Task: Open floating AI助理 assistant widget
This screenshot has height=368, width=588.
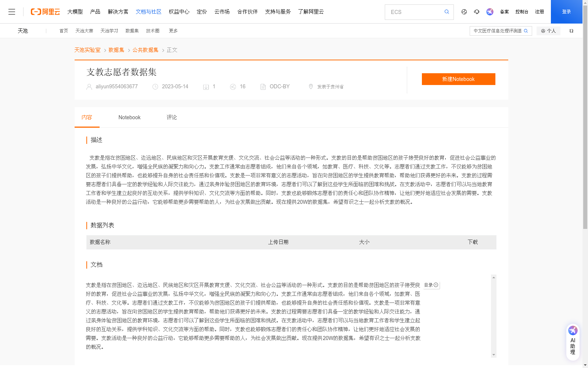Action: click(x=573, y=342)
